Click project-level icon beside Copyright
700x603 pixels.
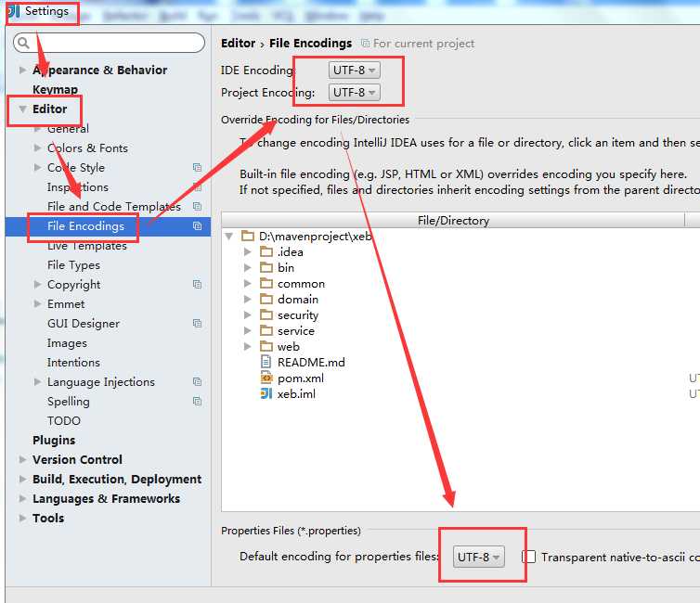[197, 284]
